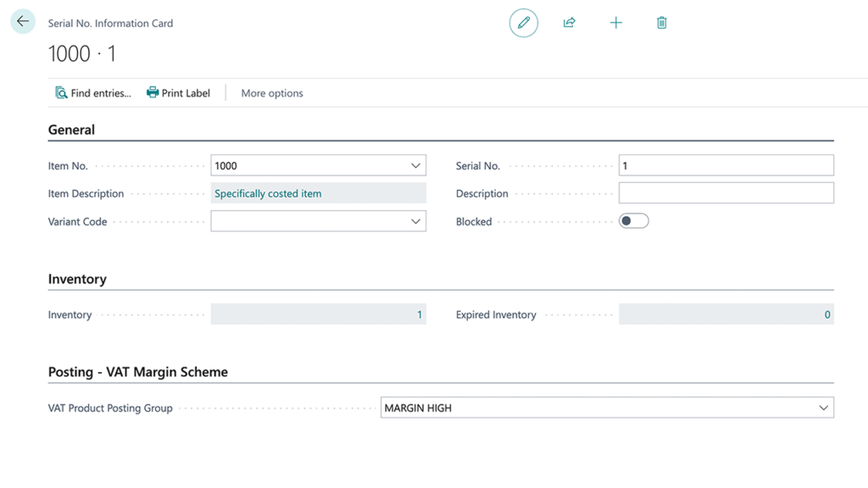Click the page title 1000 · 1
Viewport: 868px width, 488px height.
(82, 53)
